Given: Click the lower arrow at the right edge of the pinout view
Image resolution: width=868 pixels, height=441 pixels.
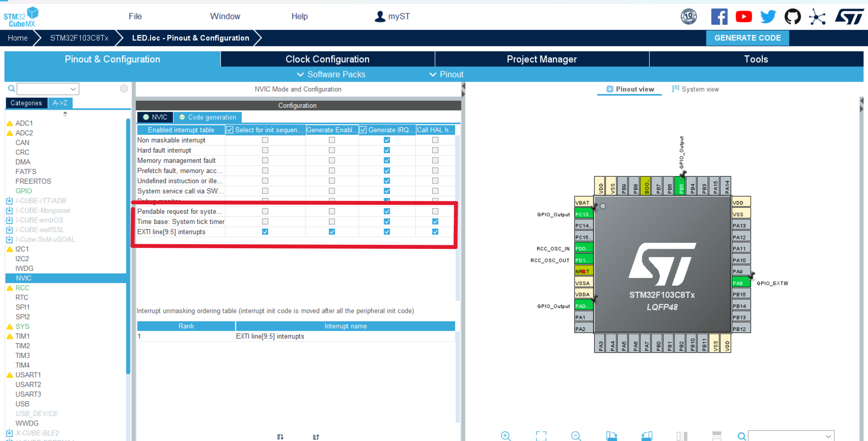Looking at the screenshot, I should pos(861,109).
